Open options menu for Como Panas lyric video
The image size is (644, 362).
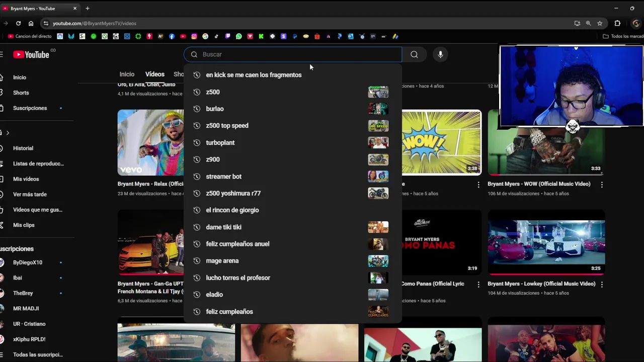point(478,284)
